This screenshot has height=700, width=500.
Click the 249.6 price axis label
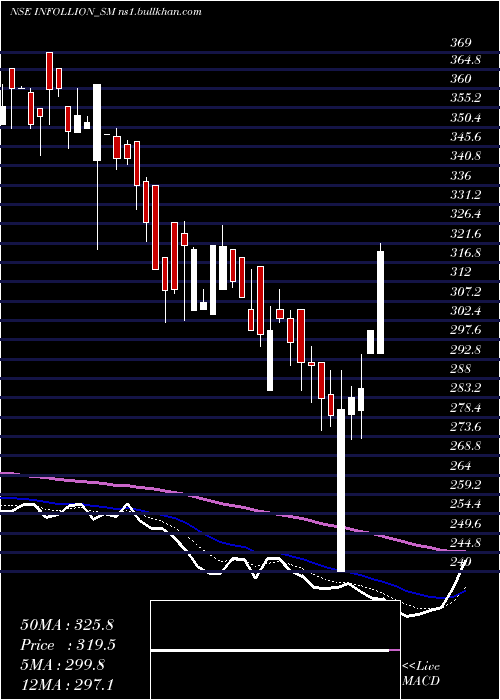[465, 523]
